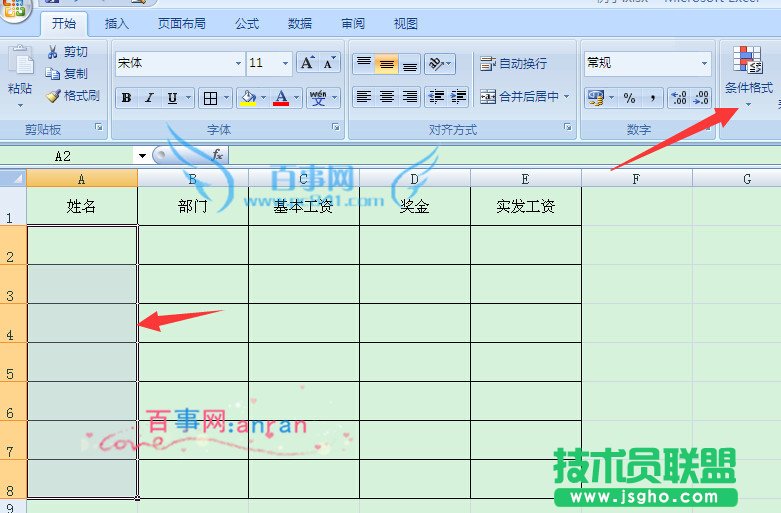Screen dimensions: 781x513
Task: Click the cell labeled 姓名
Action: (82, 206)
